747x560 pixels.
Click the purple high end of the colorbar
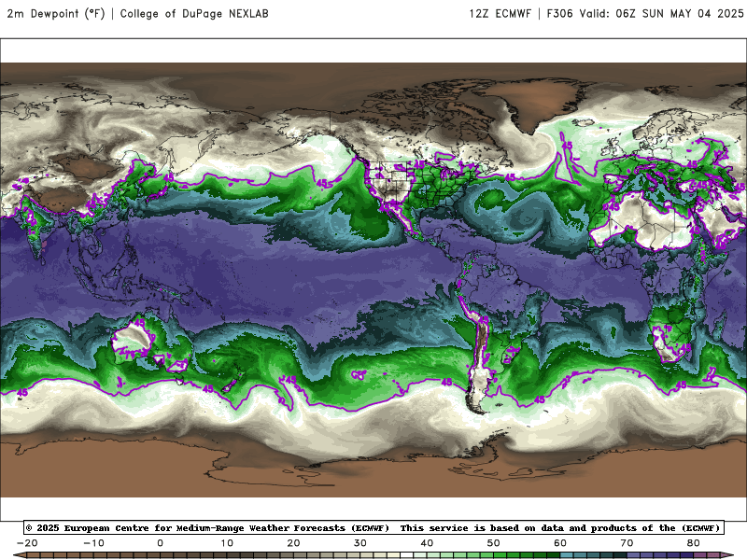pyautogui.click(x=727, y=555)
